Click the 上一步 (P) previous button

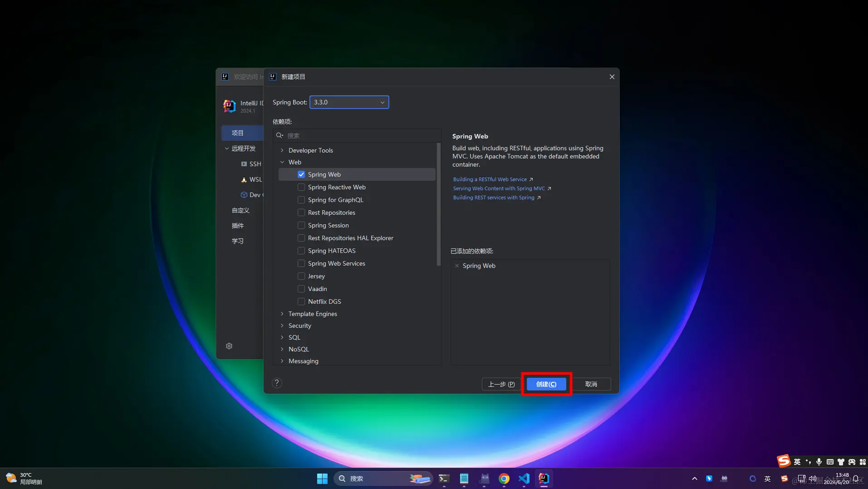tap(501, 384)
